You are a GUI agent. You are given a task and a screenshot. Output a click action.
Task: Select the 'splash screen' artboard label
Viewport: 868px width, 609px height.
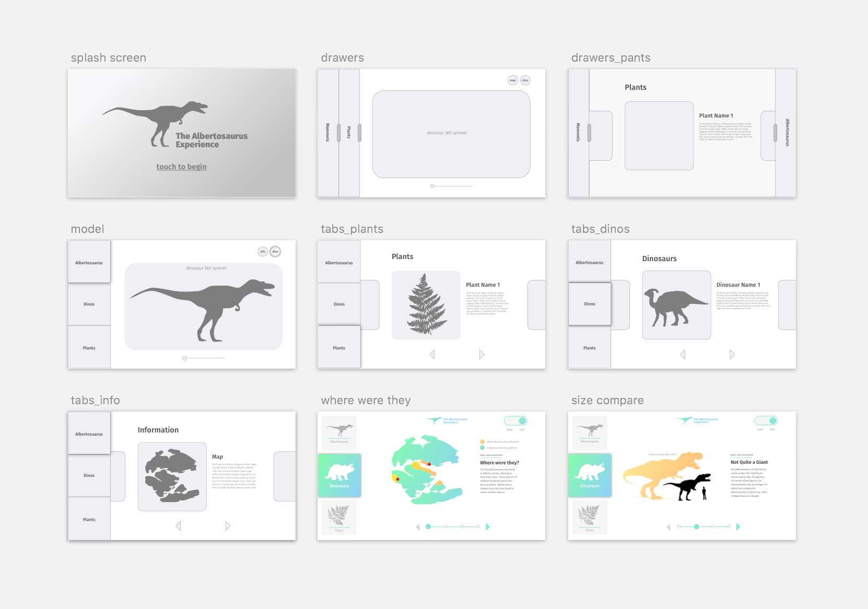pos(109,58)
